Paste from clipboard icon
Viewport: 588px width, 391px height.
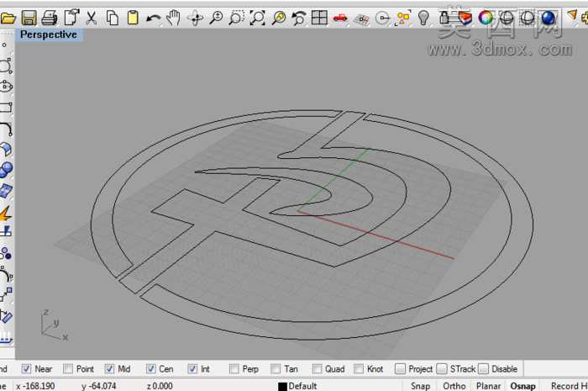click(x=133, y=18)
